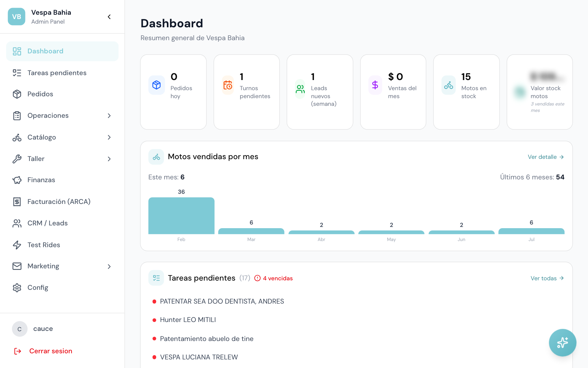The height and width of the screenshot is (368, 588).
Task: Open the Pedidos section
Action: (x=62, y=94)
